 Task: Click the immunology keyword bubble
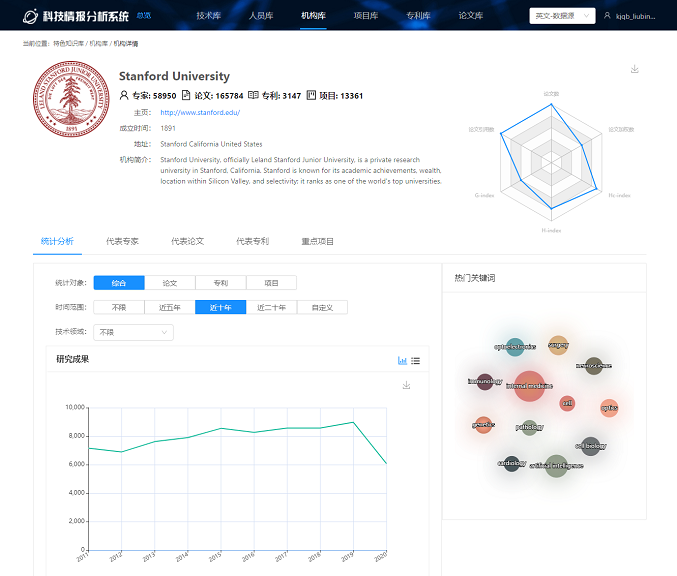point(485,381)
